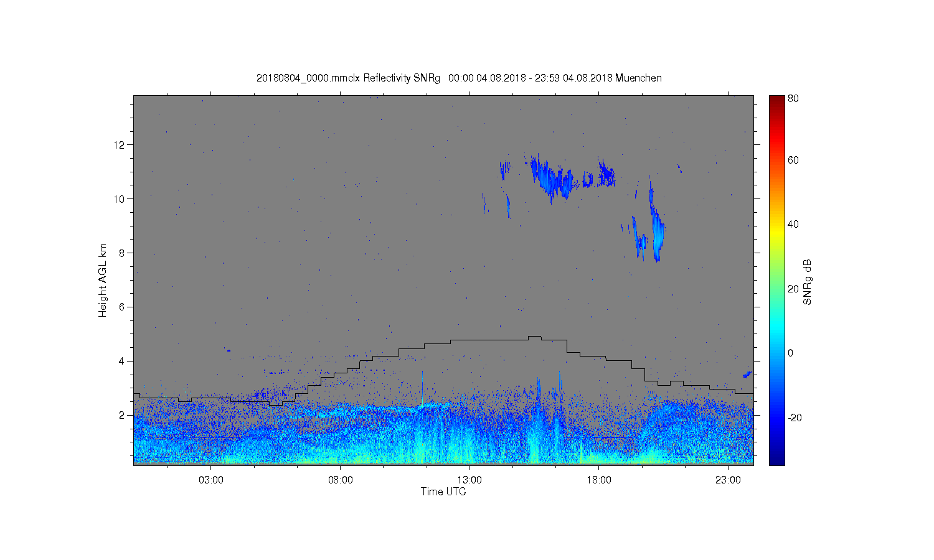Click the "Height AGL km" axis label
Viewport: 934px width, 560px height.
click(x=103, y=280)
